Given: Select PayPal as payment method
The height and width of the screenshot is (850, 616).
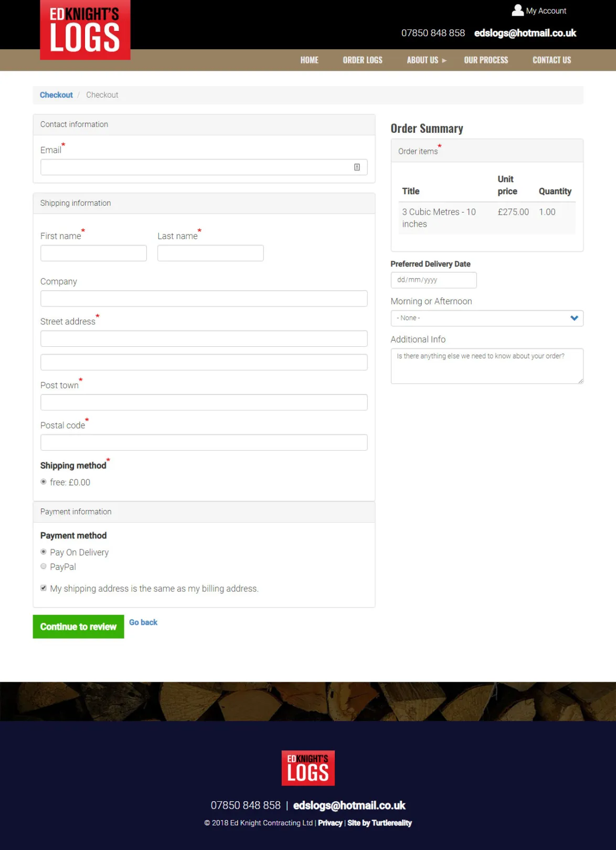Looking at the screenshot, I should pos(44,566).
